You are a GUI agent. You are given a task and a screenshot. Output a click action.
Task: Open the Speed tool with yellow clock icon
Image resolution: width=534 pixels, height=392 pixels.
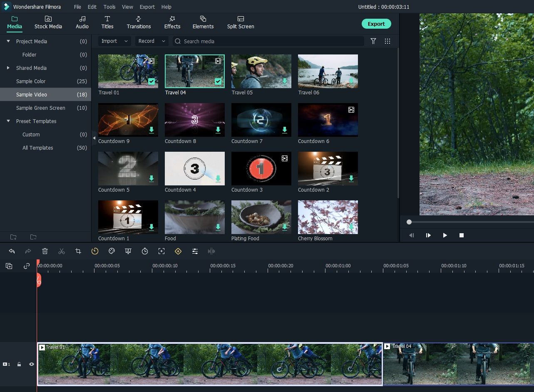[95, 251]
